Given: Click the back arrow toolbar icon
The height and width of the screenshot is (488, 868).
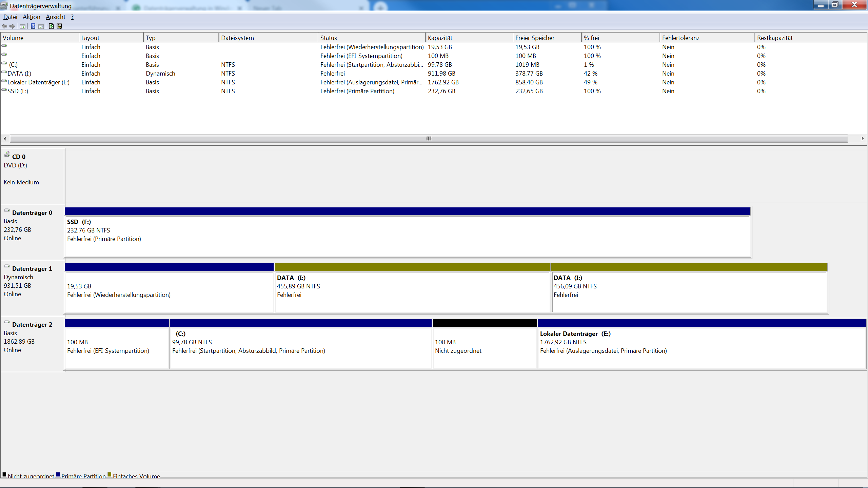Looking at the screenshot, I should (x=4, y=26).
